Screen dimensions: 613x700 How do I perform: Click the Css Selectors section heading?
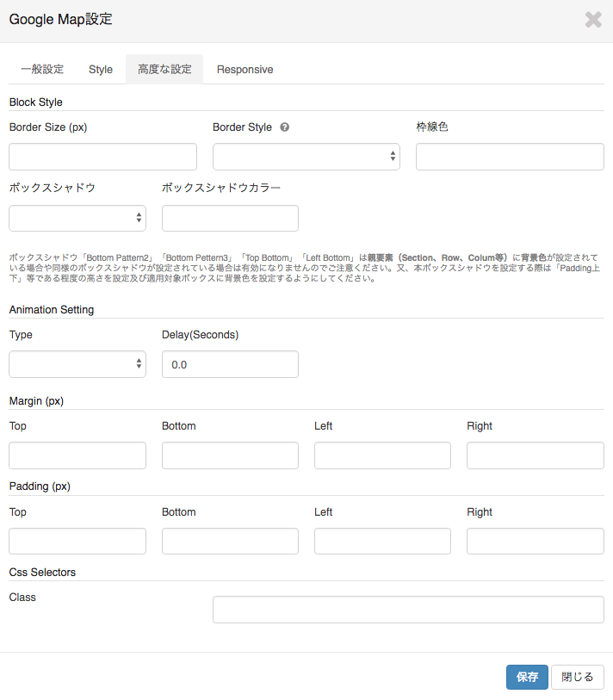pyautogui.click(x=42, y=573)
